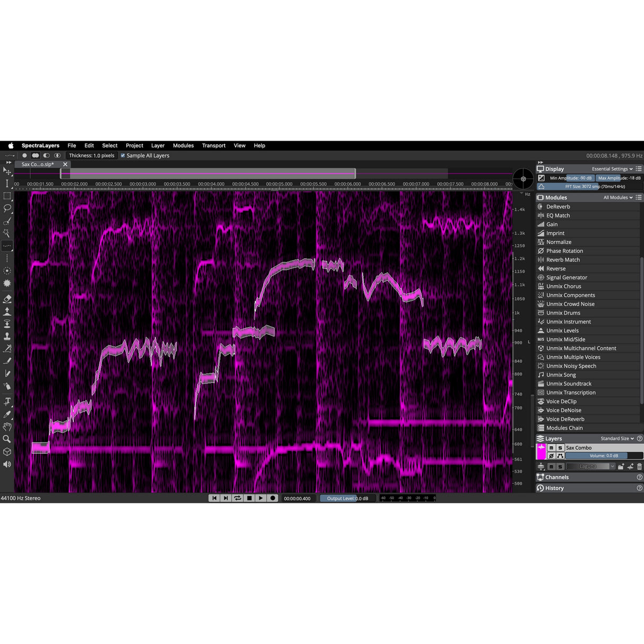The image size is (644, 644).
Task: Open the Laguna colormap dropdown
Action: (x=589, y=466)
